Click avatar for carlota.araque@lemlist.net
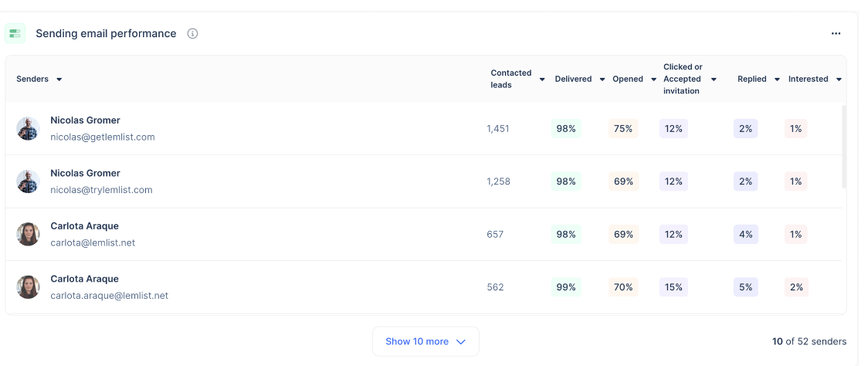Viewport: 868px width, 366px height. 28,286
